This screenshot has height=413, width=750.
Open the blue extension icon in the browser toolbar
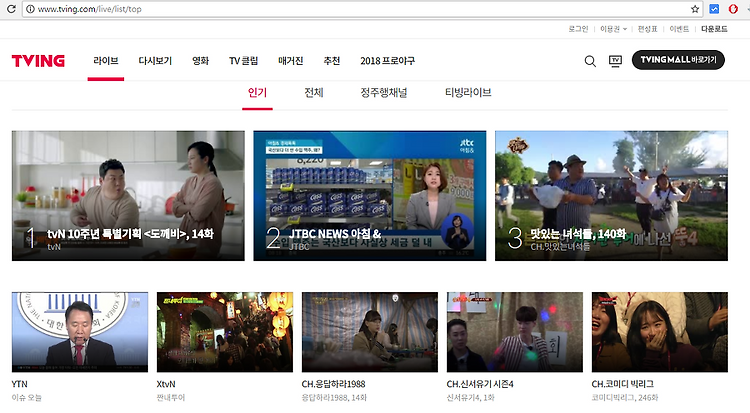(714, 9)
